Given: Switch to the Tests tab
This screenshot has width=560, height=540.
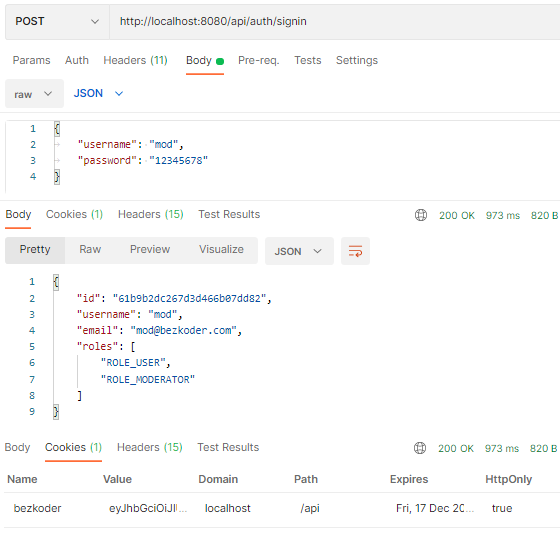Looking at the screenshot, I should click(x=308, y=60).
